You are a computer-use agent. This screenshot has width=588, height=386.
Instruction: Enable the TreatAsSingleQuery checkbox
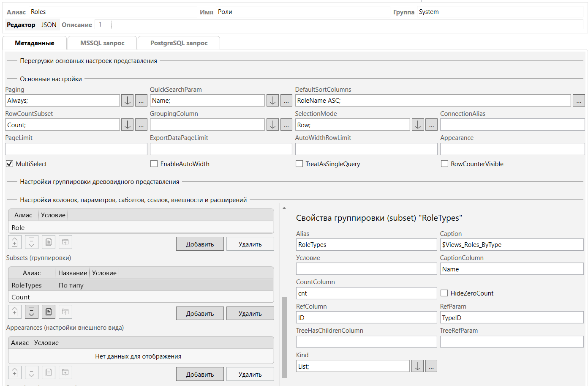point(299,164)
